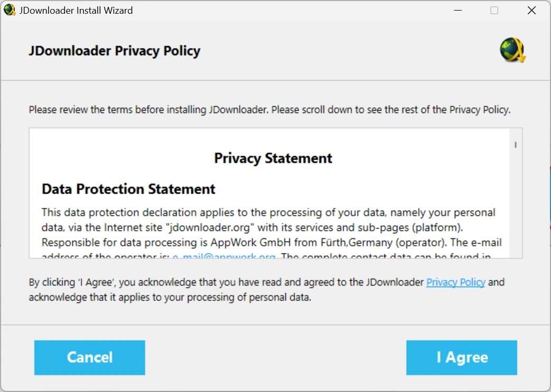
Task: Cancel the JDownloader installation
Action: click(90, 357)
